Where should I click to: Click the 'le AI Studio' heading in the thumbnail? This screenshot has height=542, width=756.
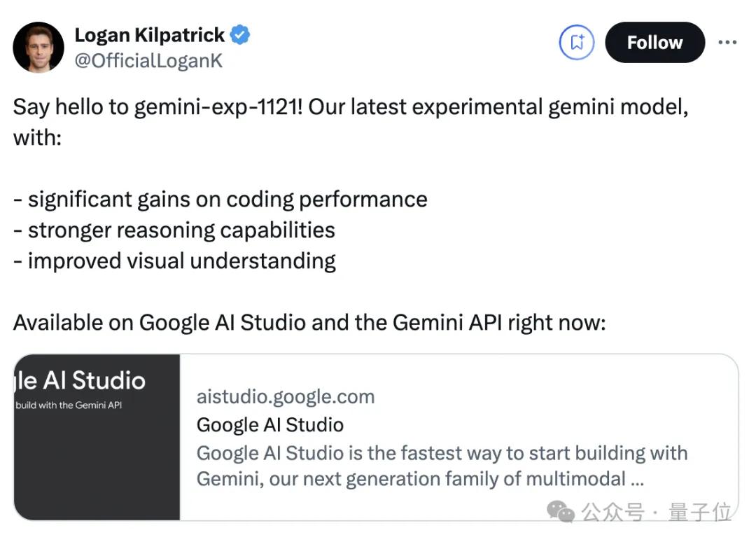tap(79, 380)
